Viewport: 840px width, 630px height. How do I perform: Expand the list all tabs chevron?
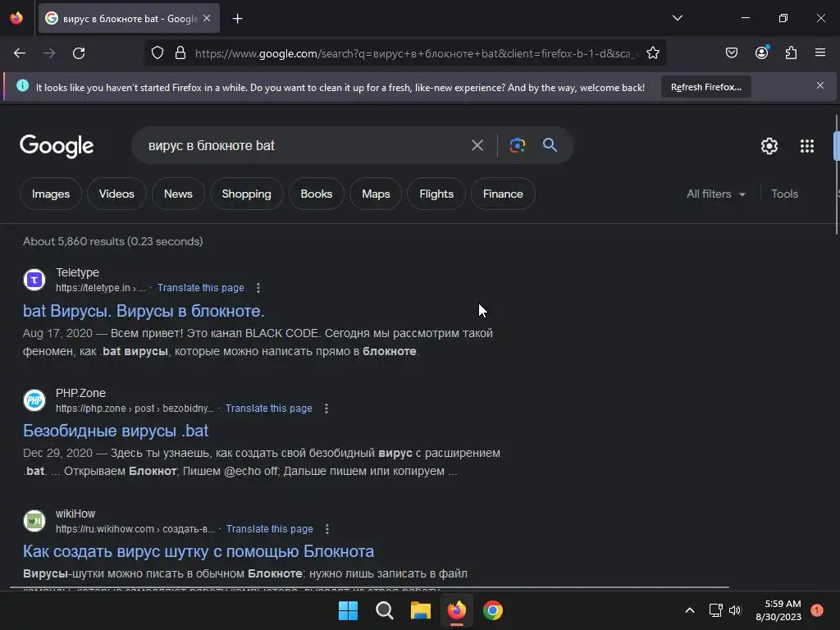677,18
